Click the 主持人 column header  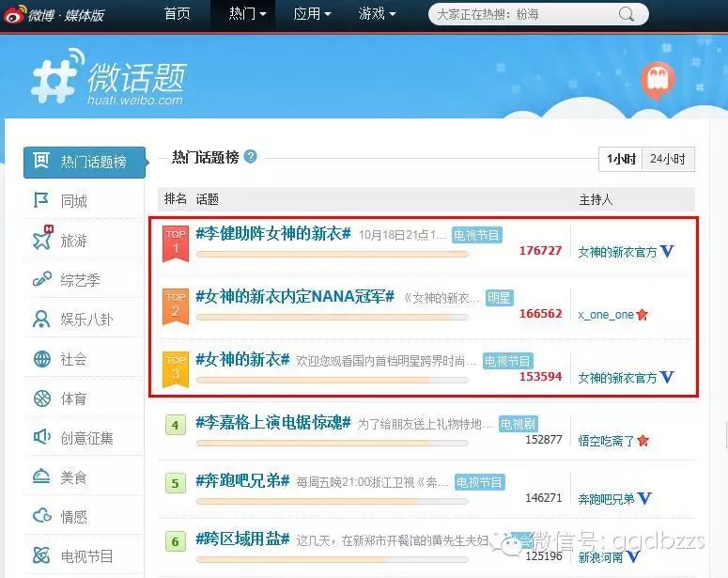coord(596,200)
